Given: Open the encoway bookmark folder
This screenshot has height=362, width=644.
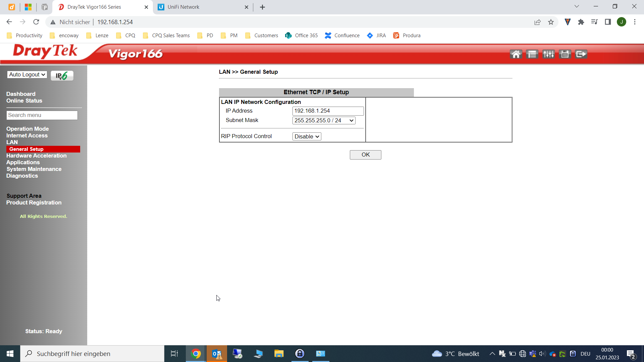Looking at the screenshot, I should pyautogui.click(x=64, y=36).
